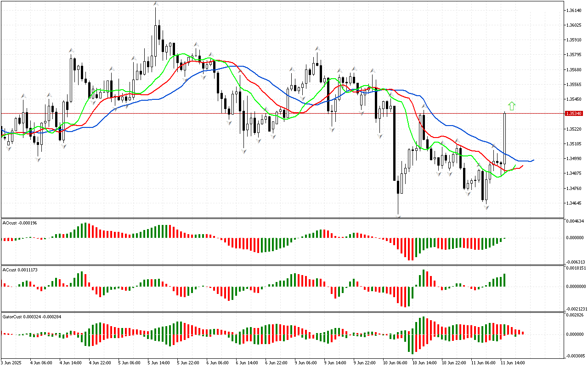Select the red horizontal price level line

(x=276, y=113)
